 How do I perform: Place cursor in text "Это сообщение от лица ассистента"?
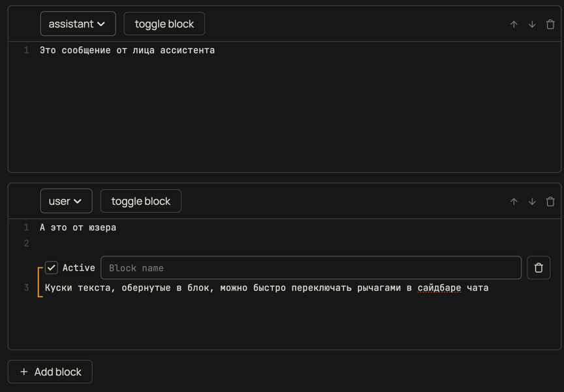pos(127,50)
